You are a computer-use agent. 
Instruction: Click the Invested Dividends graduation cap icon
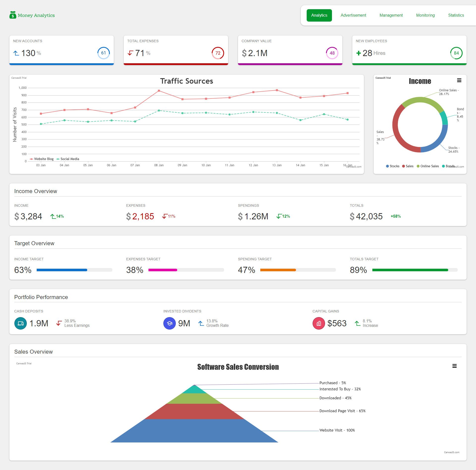[x=170, y=323]
